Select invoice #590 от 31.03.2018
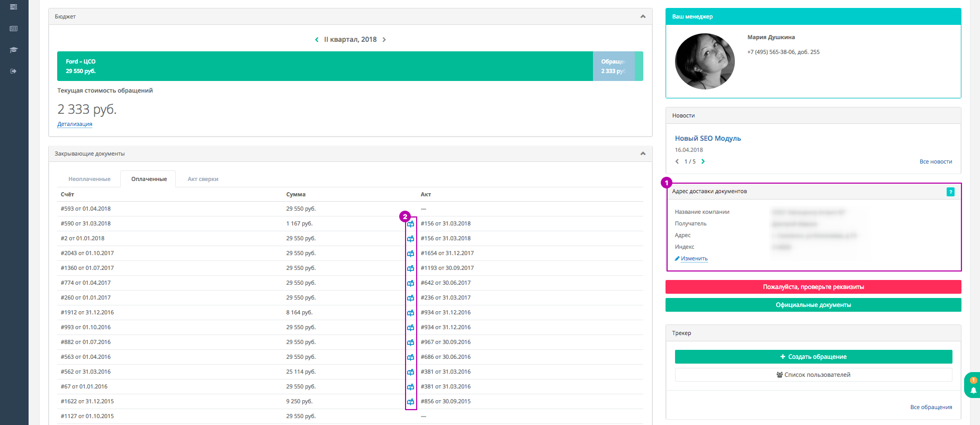The height and width of the screenshot is (425, 980). click(x=86, y=223)
